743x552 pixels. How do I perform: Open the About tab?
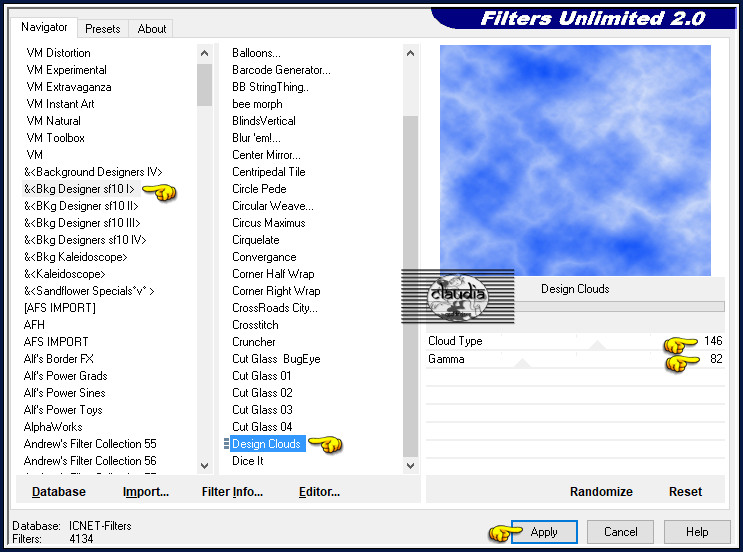tap(152, 29)
